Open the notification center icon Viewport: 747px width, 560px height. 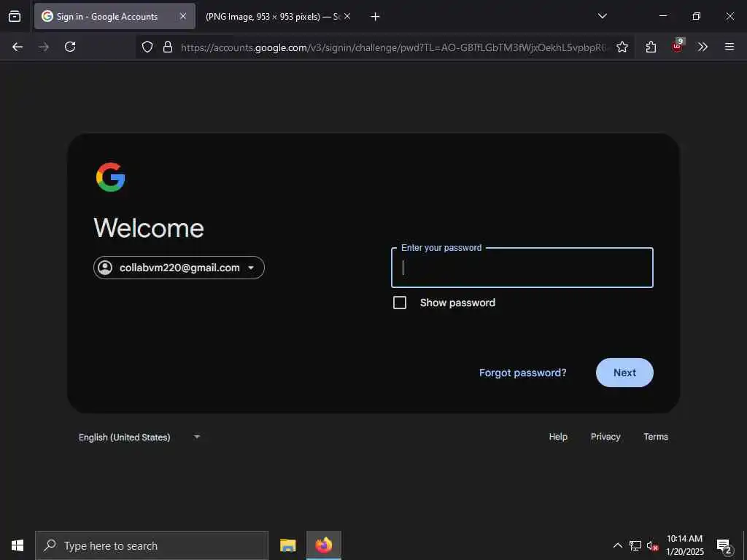pyautogui.click(x=724, y=545)
